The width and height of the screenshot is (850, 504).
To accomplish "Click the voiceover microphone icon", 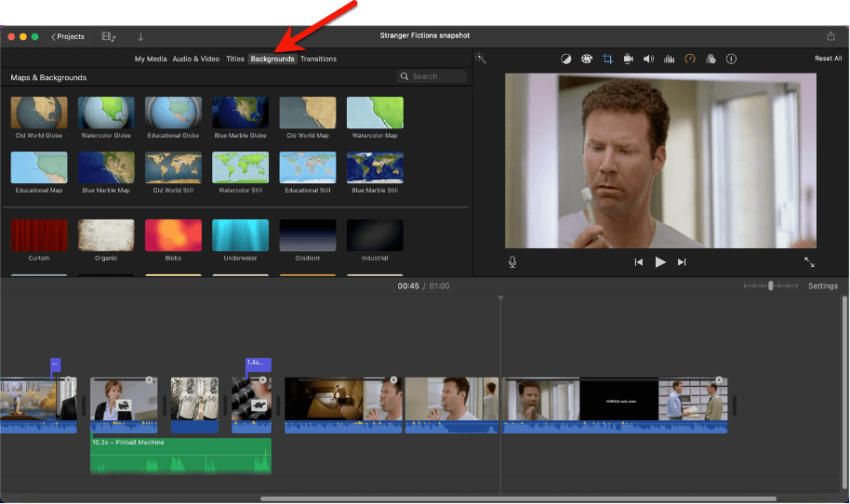I will (x=512, y=262).
